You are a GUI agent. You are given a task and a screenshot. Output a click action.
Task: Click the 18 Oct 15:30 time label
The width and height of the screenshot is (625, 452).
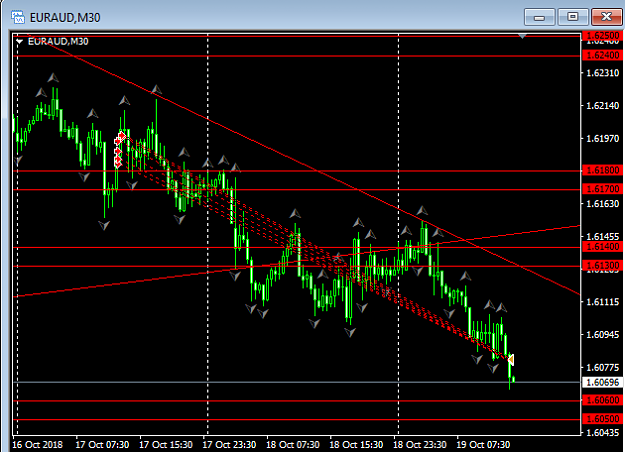click(x=356, y=444)
